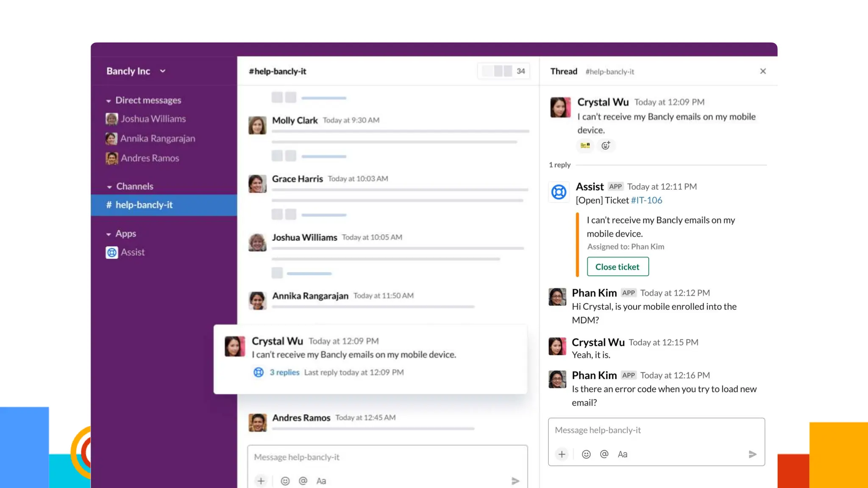This screenshot has height=488, width=868.
Task: Toggle Aa formatting in channel message box
Action: tap(321, 481)
